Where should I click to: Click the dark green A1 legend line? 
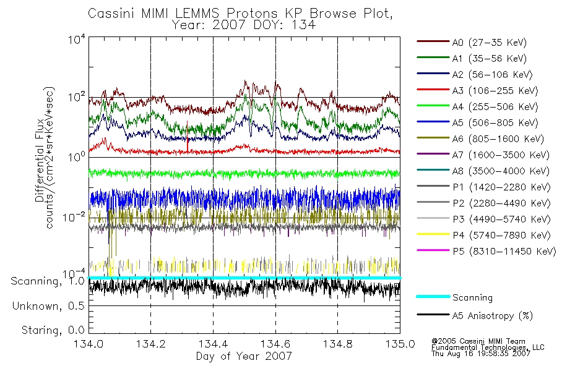tap(433, 58)
